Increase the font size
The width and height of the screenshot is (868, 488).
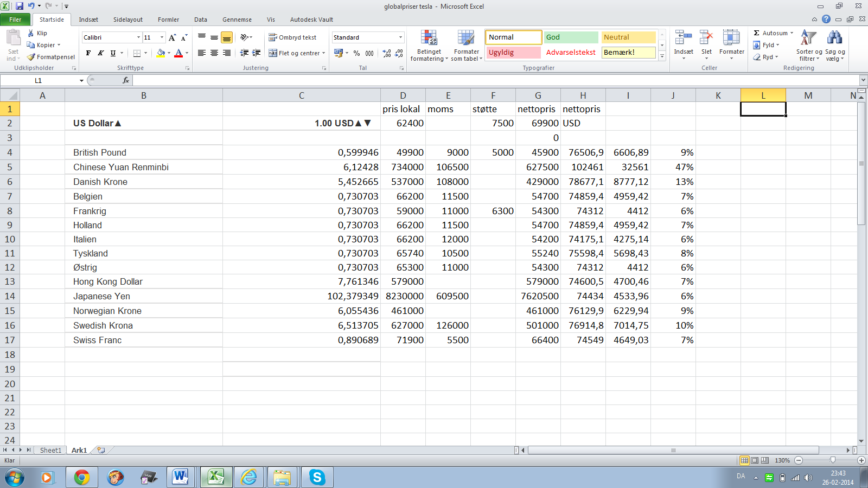click(172, 37)
